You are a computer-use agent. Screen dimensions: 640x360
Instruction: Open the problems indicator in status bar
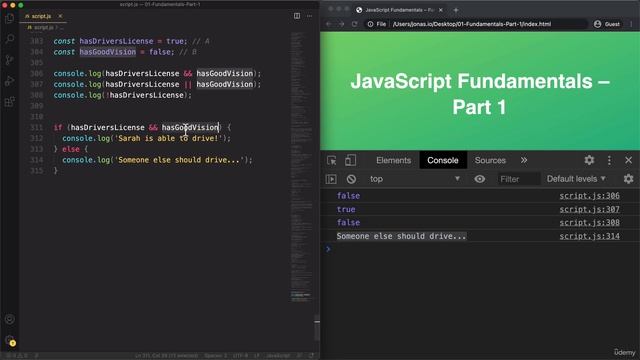(x=16, y=356)
